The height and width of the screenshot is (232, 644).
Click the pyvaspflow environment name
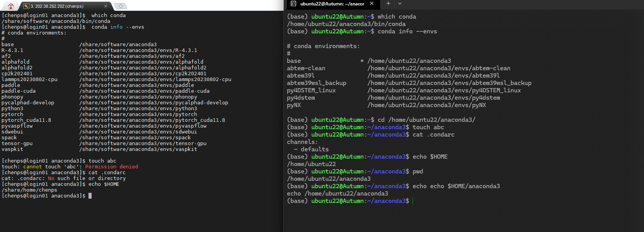tap(17, 126)
